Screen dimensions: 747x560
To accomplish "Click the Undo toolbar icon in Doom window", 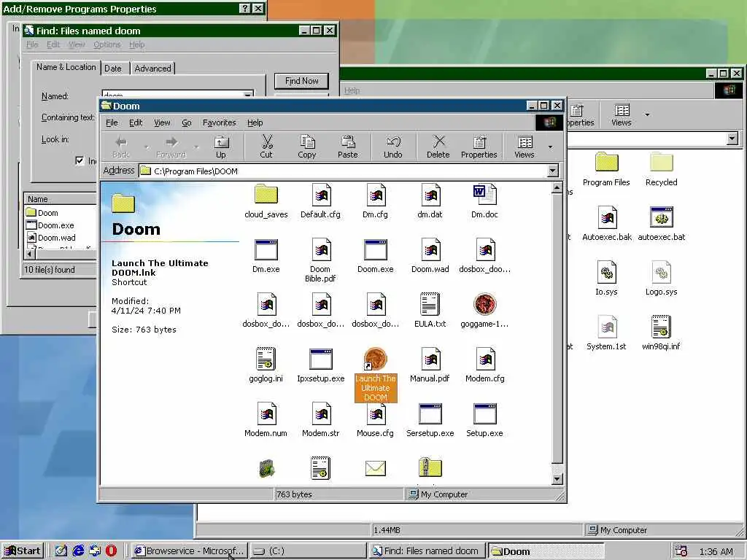I will (393, 146).
